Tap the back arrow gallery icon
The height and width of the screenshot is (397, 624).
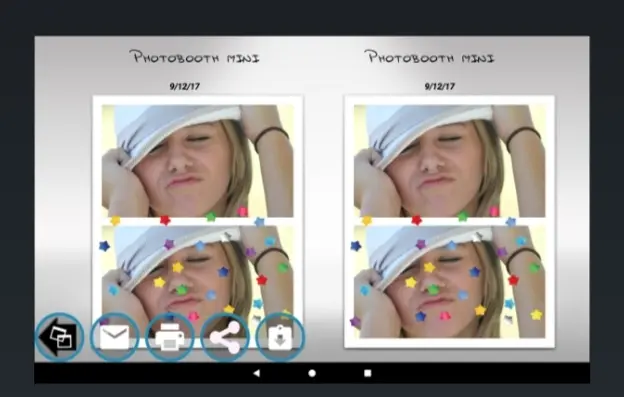pos(59,337)
